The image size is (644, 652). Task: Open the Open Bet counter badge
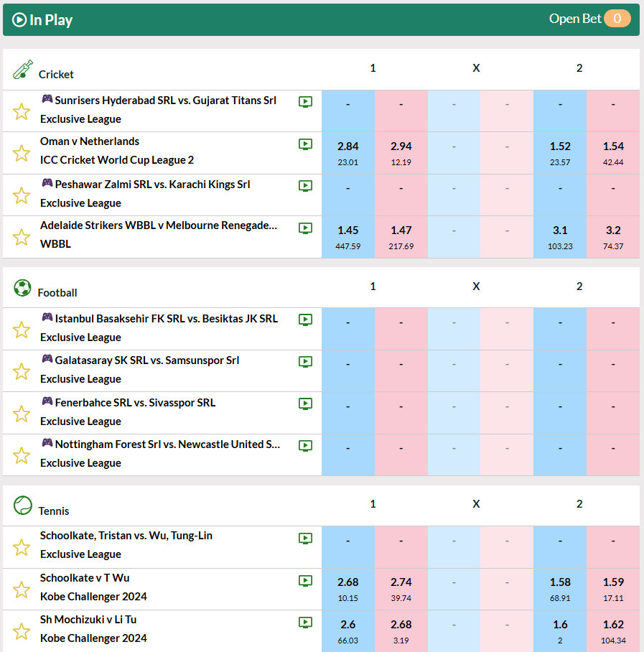pyautogui.click(x=617, y=19)
